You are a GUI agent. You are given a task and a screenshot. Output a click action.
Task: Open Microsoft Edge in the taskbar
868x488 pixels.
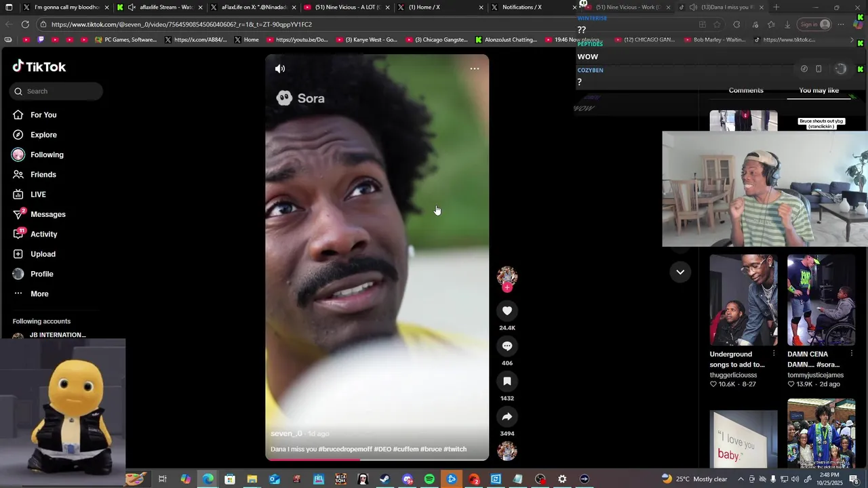click(208, 479)
